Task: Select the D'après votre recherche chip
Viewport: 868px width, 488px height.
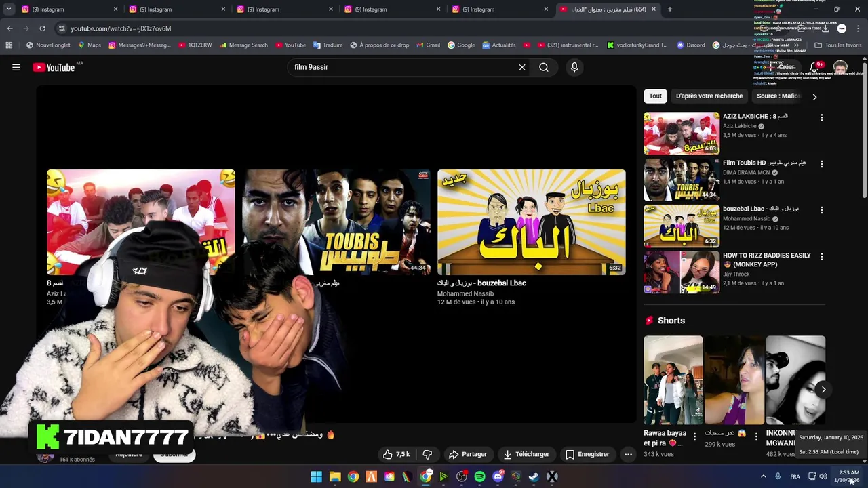Action: pyautogui.click(x=709, y=96)
